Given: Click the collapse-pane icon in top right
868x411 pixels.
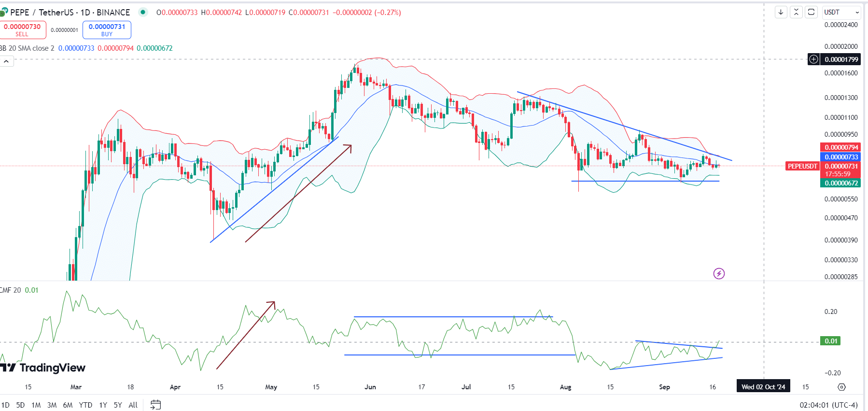Looking at the screenshot, I should (796, 12).
